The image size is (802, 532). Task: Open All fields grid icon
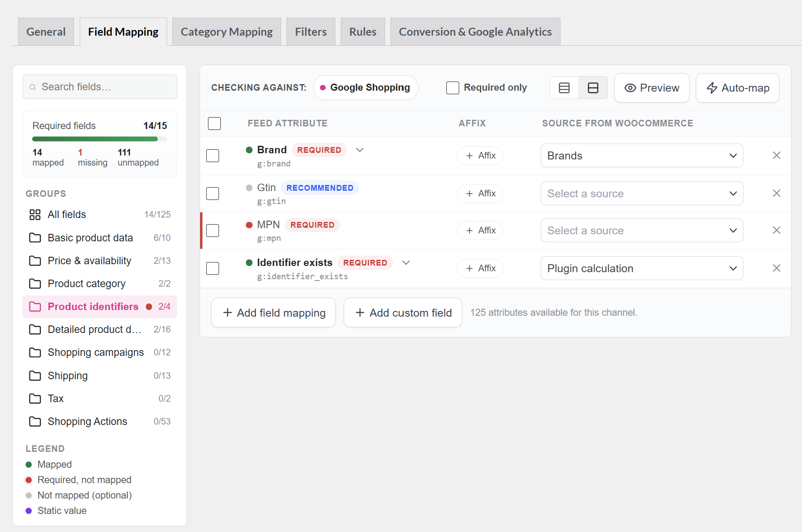click(35, 214)
